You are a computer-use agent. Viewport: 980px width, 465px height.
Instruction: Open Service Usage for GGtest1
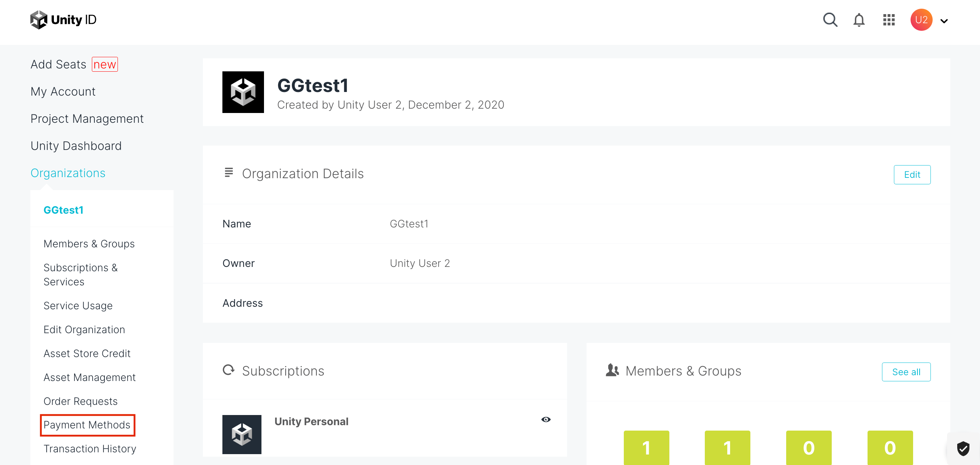tap(78, 305)
